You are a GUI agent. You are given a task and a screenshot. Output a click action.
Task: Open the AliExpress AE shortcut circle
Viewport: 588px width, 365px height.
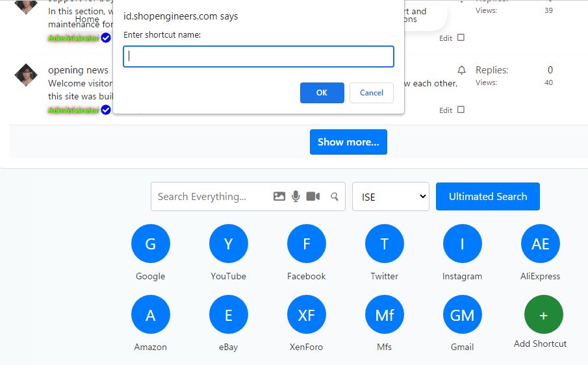[541, 244]
